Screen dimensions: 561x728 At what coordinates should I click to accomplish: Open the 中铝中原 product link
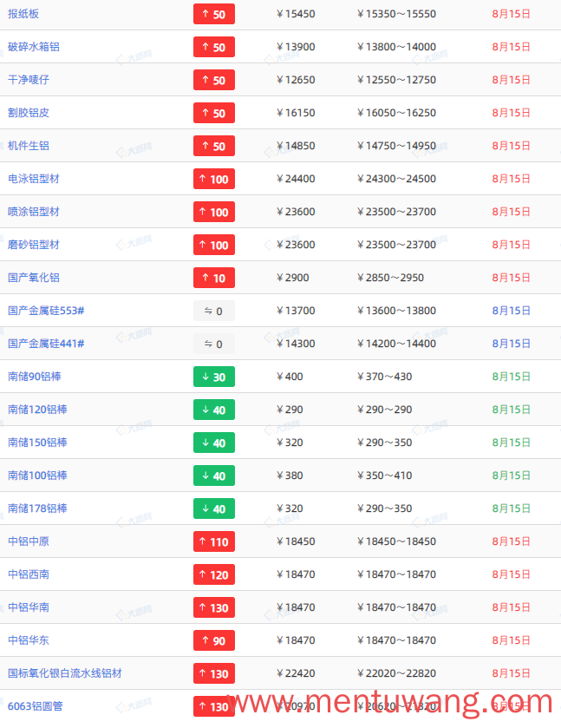(x=29, y=541)
